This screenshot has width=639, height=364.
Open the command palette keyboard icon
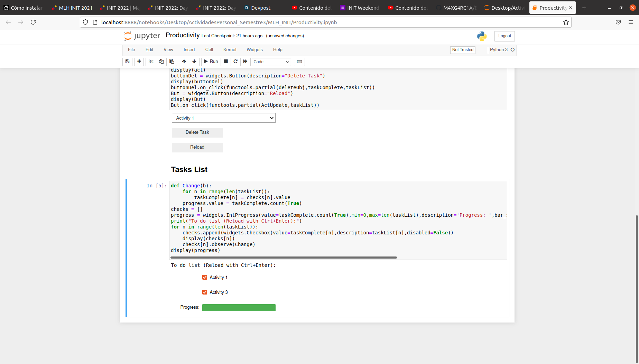(x=299, y=62)
